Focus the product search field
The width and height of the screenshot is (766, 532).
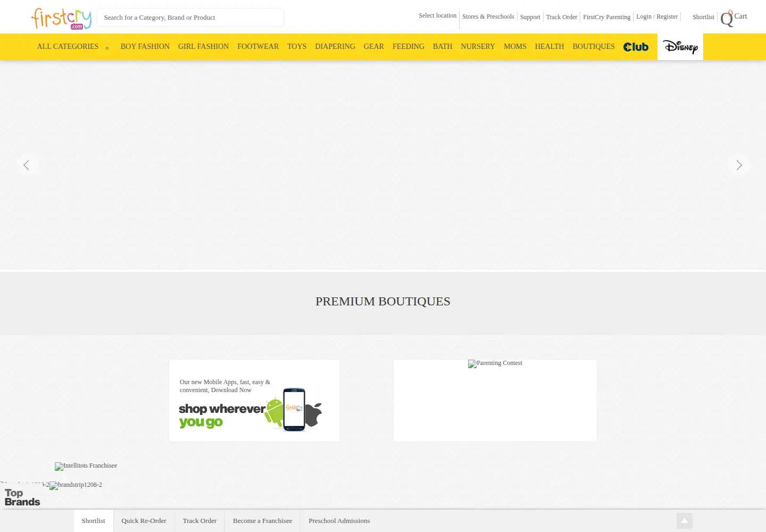(x=190, y=18)
